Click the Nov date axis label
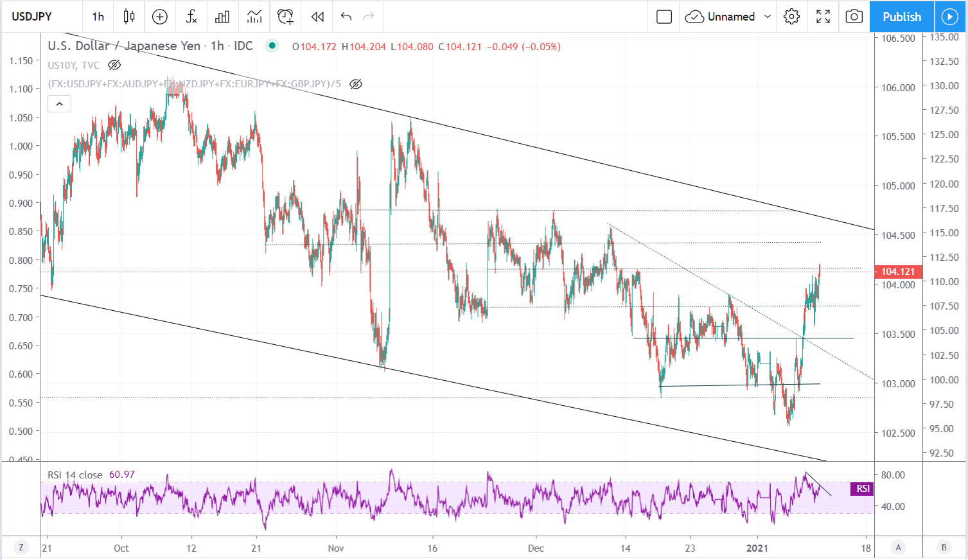Viewport: 968px width, 560px height. [336, 548]
